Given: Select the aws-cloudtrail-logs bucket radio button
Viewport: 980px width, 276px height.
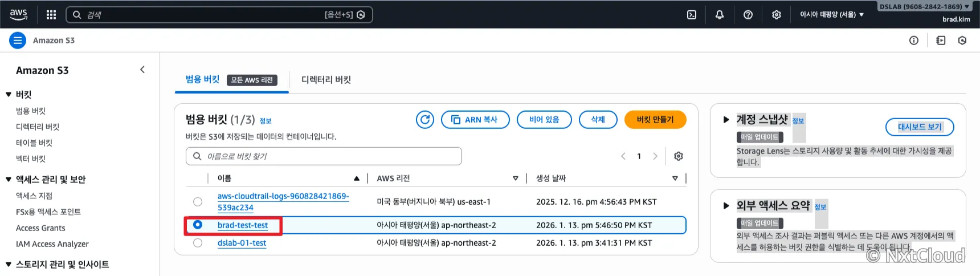Looking at the screenshot, I should click(x=198, y=201).
